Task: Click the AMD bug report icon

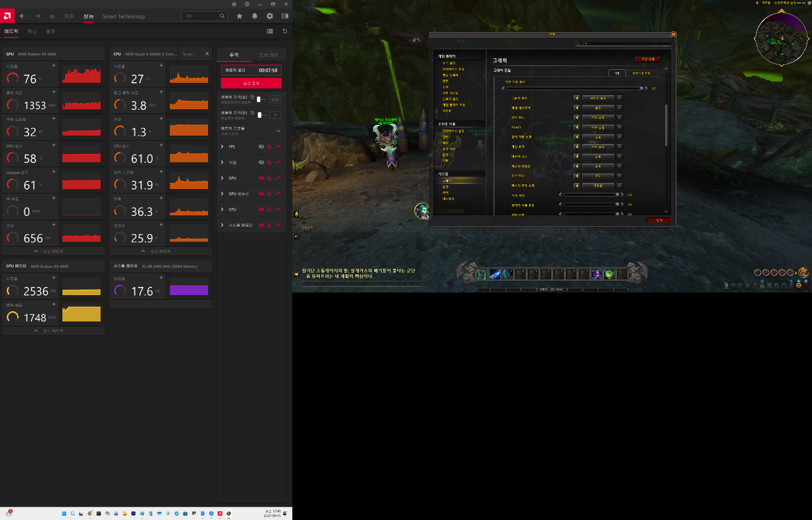Action: pyautogui.click(x=234, y=4)
